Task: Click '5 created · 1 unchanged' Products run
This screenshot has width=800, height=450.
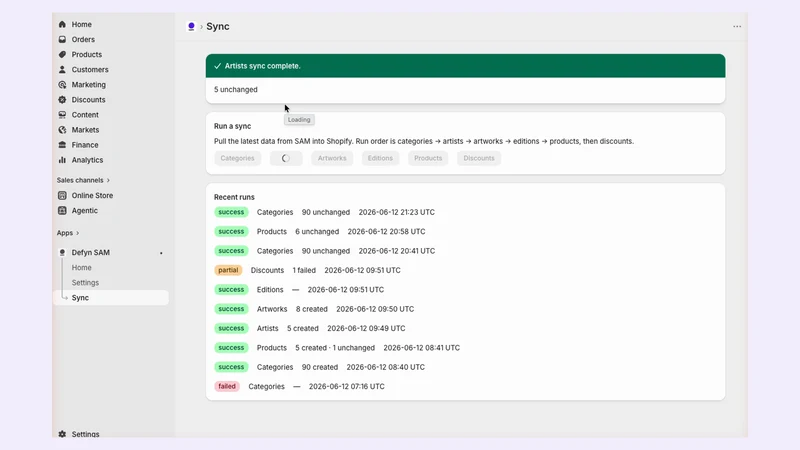Action: coord(335,348)
